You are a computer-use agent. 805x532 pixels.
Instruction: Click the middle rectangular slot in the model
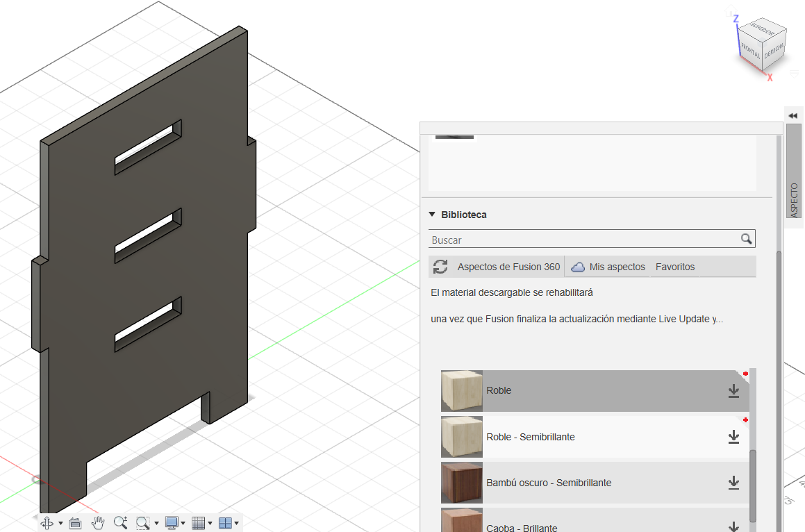coord(148,235)
